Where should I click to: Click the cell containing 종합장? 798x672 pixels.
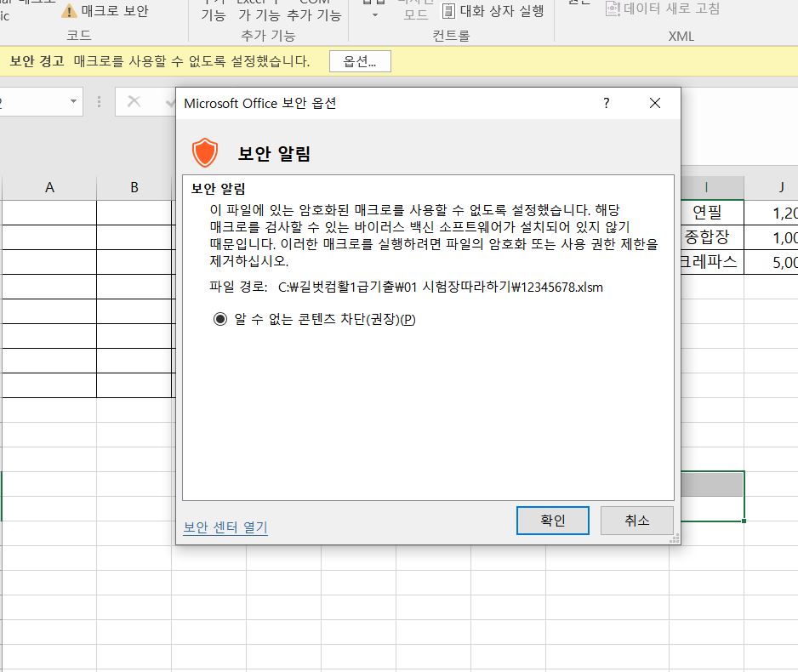tap(706, 237)
